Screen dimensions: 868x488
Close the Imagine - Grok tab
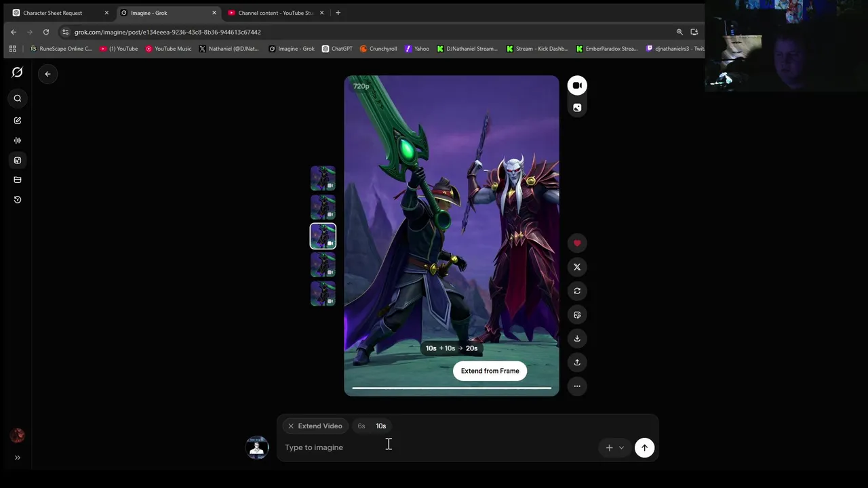[x=214, y=13]
